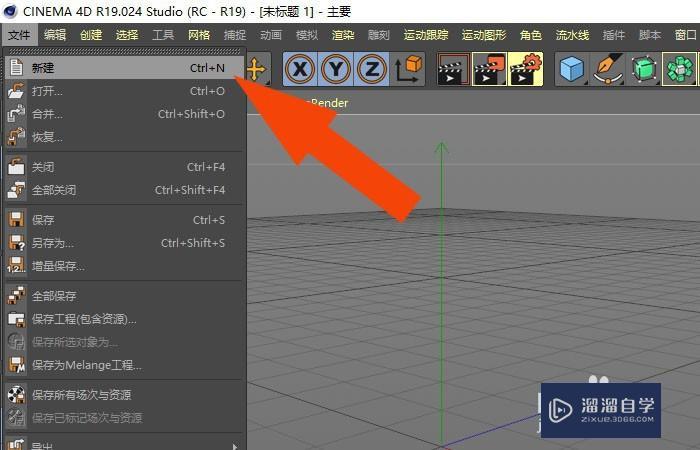Viewport: 700px width, 450px height.
Task: Open the 模拟 menu
Action: tap(307, 35)
